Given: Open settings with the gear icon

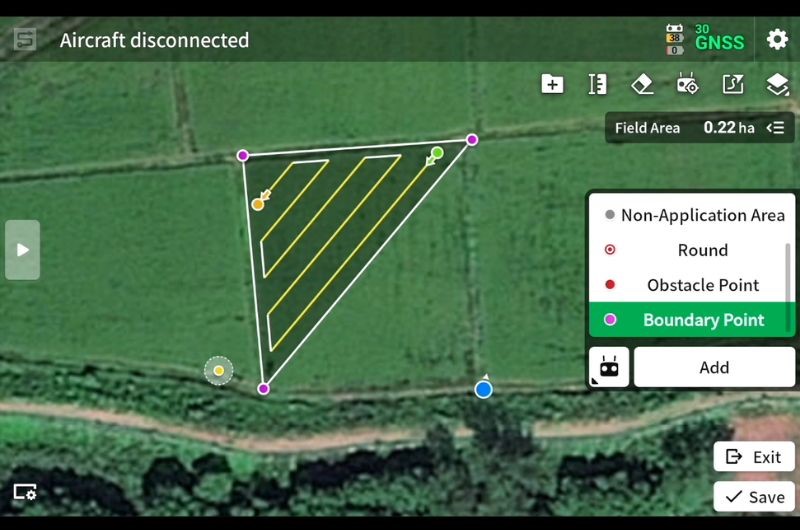Looking at the screenshot, I should 777,40.
